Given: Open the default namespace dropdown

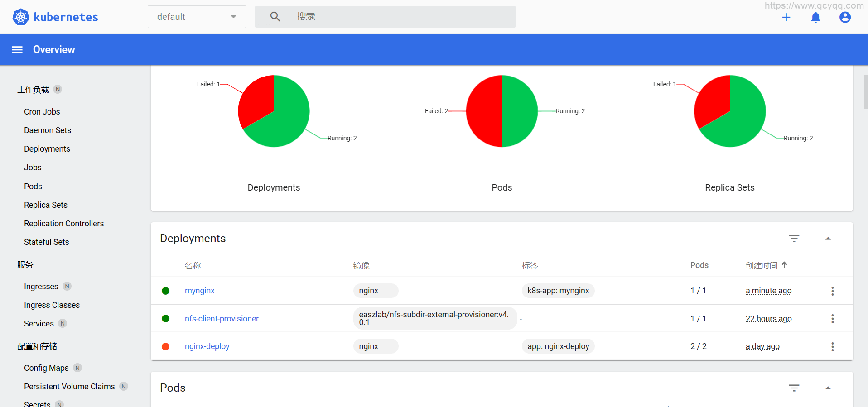Looking at the screenshot, I should [x=197, y=17].
